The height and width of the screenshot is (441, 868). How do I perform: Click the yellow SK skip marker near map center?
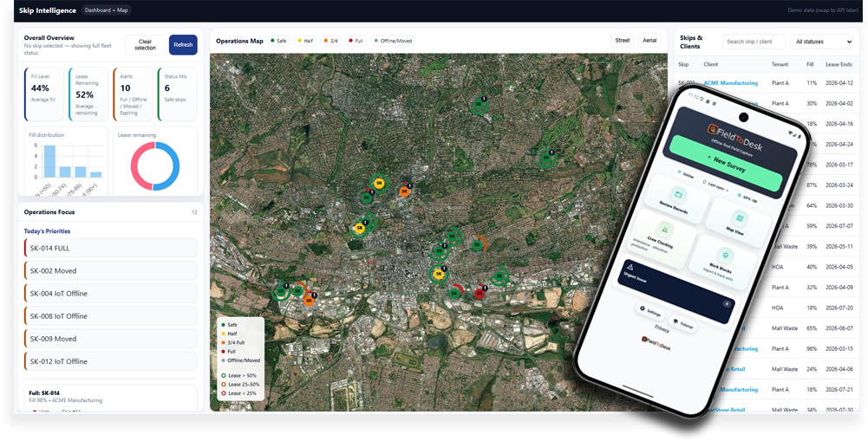coord(439,274)
